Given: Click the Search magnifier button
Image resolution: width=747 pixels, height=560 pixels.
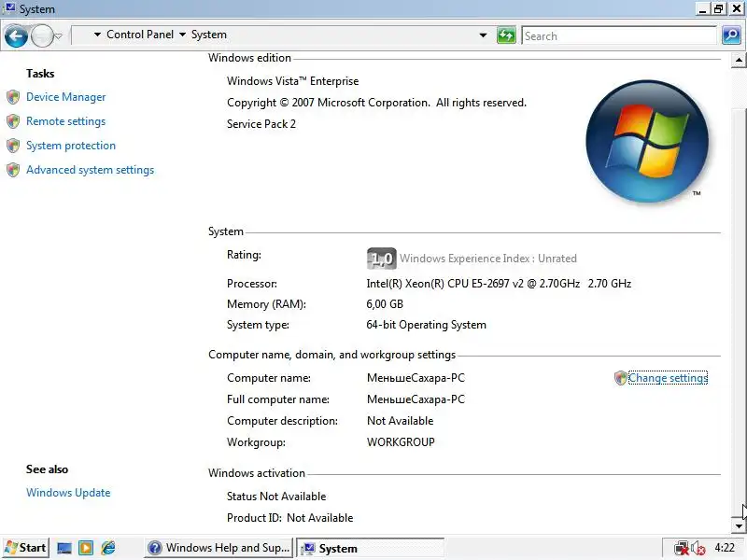Looking at the screenshot, I should click(x=731, y=35).
